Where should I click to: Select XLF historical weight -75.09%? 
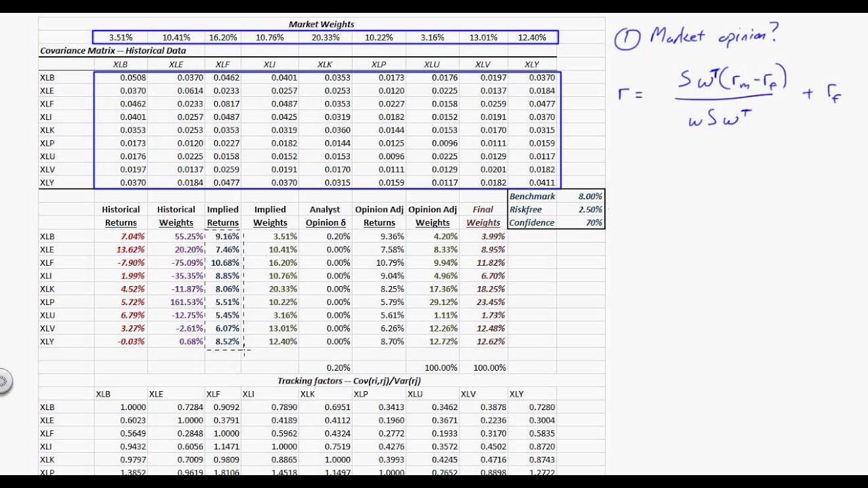[x=187, y=262]
